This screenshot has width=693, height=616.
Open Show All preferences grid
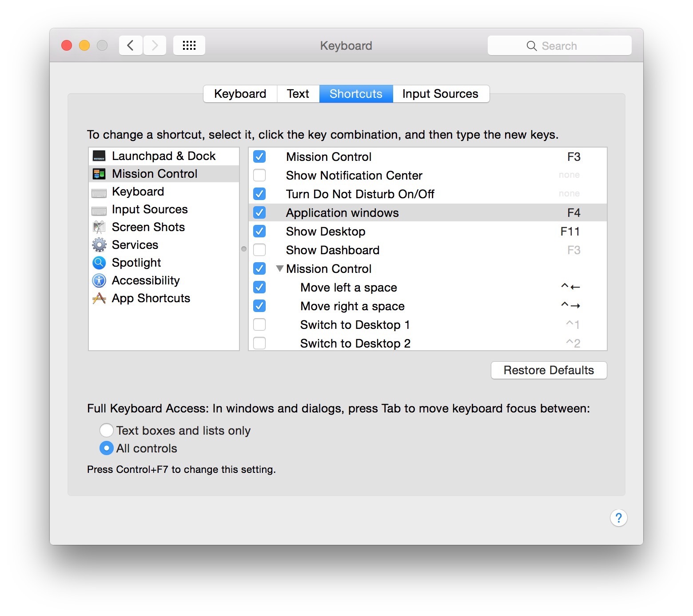click(x=189, y=45)
